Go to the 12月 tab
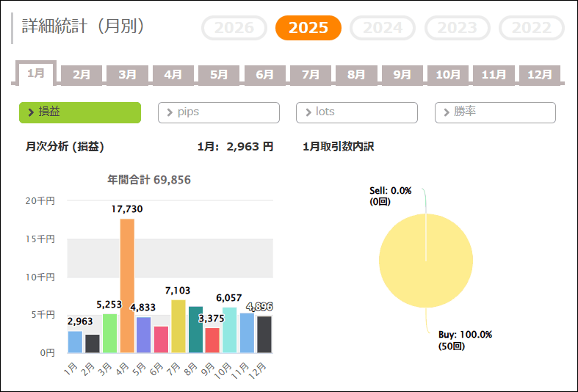578x392 pixels. [540, 74]
